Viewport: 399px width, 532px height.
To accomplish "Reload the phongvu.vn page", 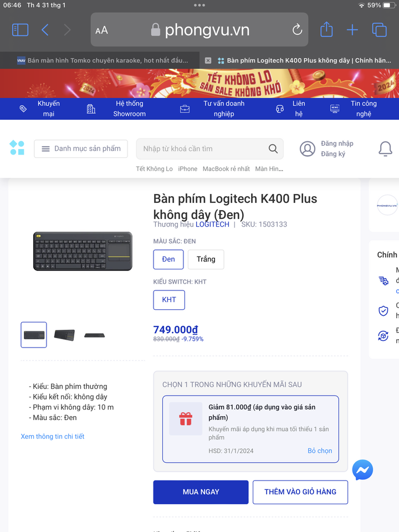I will (297, 29).
